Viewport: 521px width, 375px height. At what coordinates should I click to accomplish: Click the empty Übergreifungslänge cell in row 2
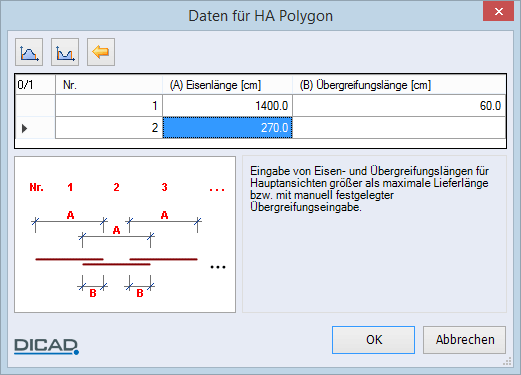(399, 128)
